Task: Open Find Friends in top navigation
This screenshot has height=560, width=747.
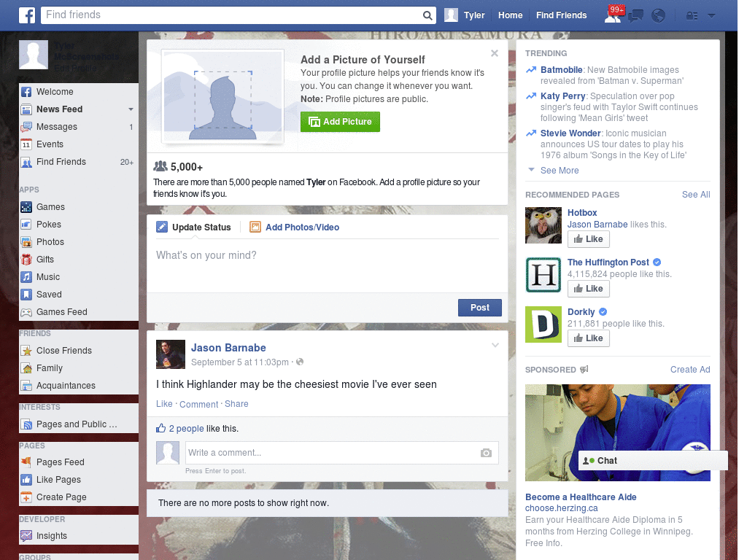Action: 561,15
